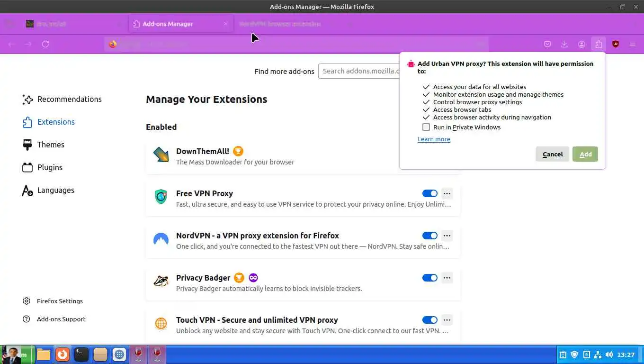Open the Learn more link
Screen dimensions: 644x364
click(x=434, y=139)
